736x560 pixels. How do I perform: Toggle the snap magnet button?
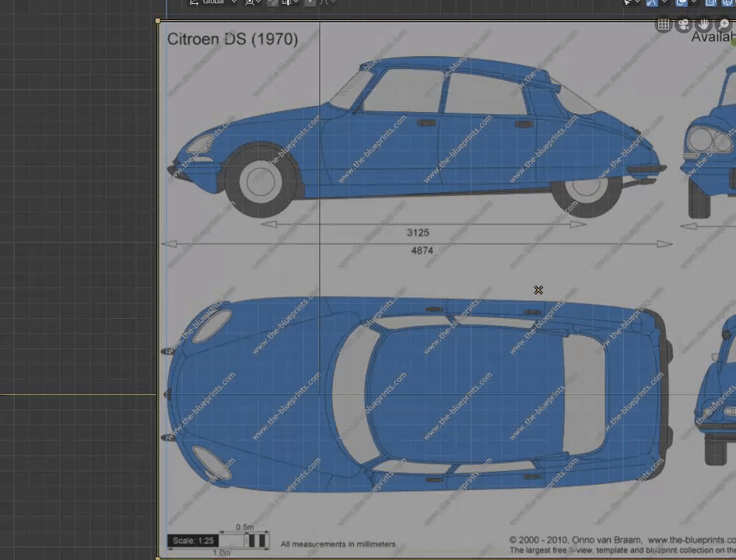pos(273,2)
